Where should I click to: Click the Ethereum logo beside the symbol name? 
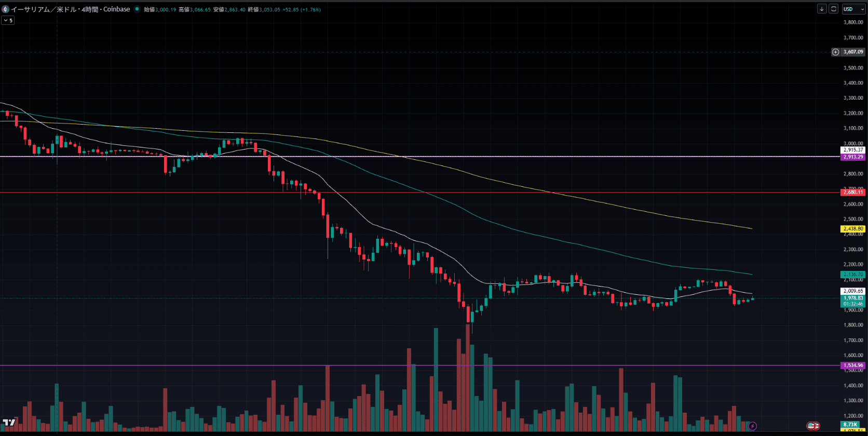pos(5,9)
